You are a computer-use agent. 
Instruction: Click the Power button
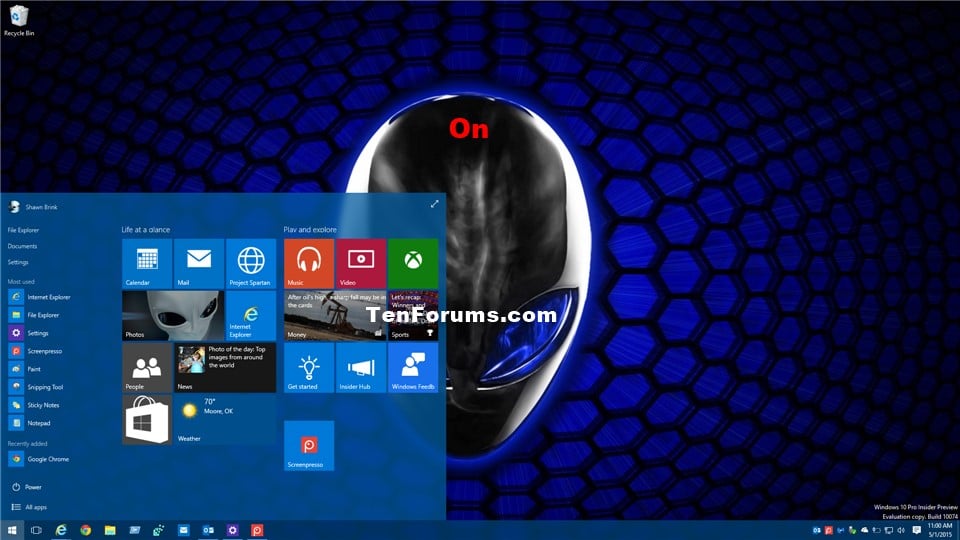[26, 487]
